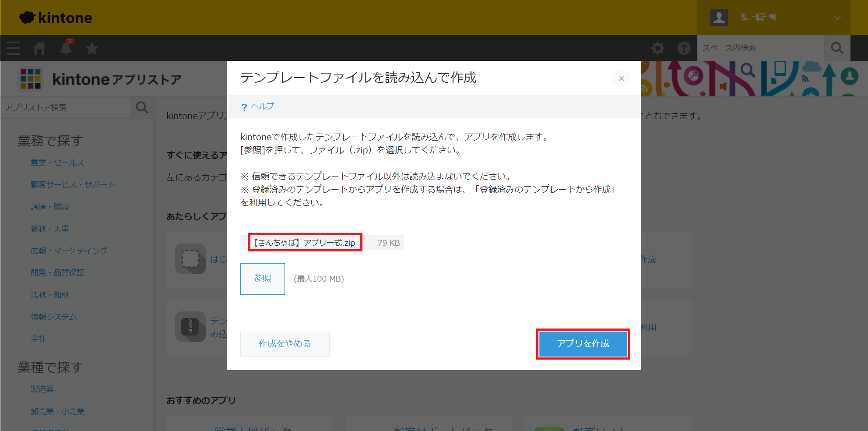Open notifications bell icon

coord(66,48)
